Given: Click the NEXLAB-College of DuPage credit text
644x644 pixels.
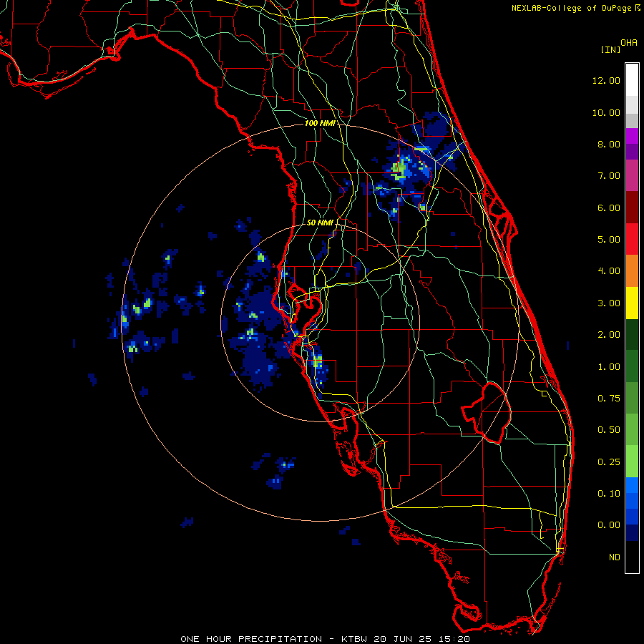Looking at the screenshot, I should coord(571,8).
